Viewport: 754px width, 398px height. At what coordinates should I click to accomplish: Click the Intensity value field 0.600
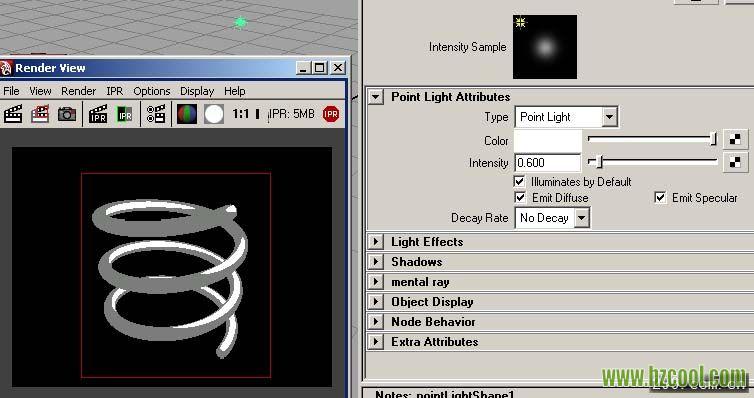tap(548, 163)
